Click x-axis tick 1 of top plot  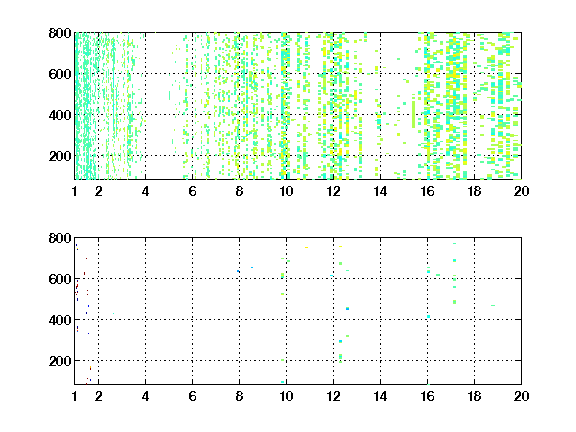pyautogui.click(x=75, y=191)
